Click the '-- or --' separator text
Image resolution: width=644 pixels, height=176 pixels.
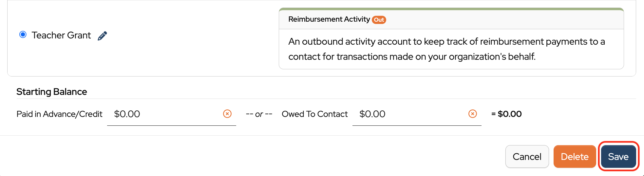tap(259, 114)
